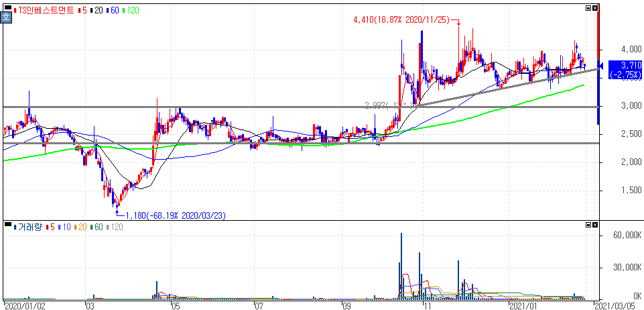
Task: Close the 거래량 volume panel
Action: tap(596, 225)
